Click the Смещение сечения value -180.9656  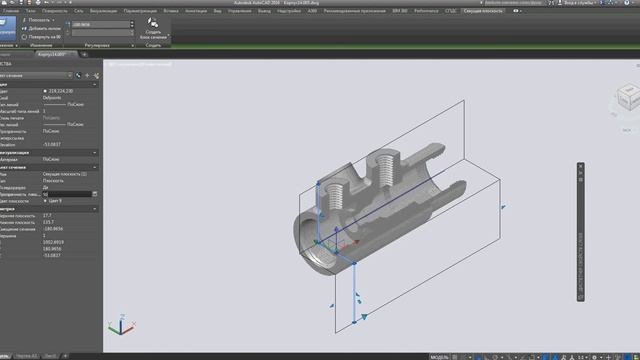(x=53, y=229)
